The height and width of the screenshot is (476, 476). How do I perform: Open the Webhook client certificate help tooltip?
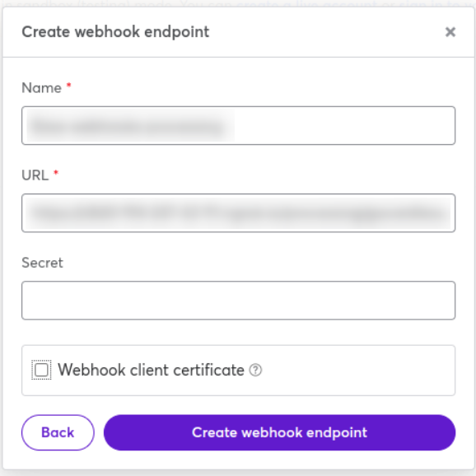point(255,370)
